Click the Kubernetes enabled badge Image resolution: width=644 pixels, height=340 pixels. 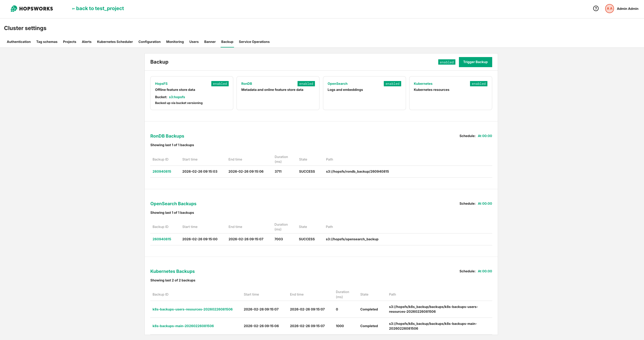[x=479, y=84]
